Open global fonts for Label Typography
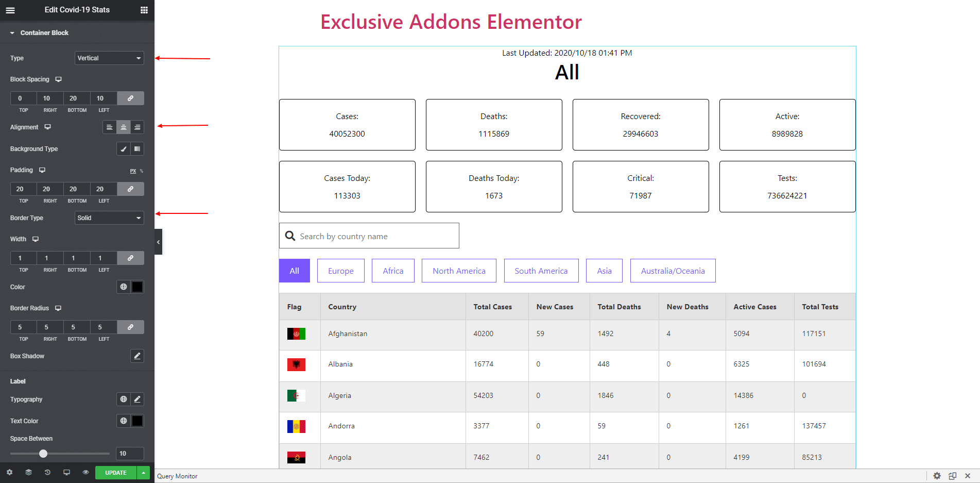 click(x=124, y=399)
